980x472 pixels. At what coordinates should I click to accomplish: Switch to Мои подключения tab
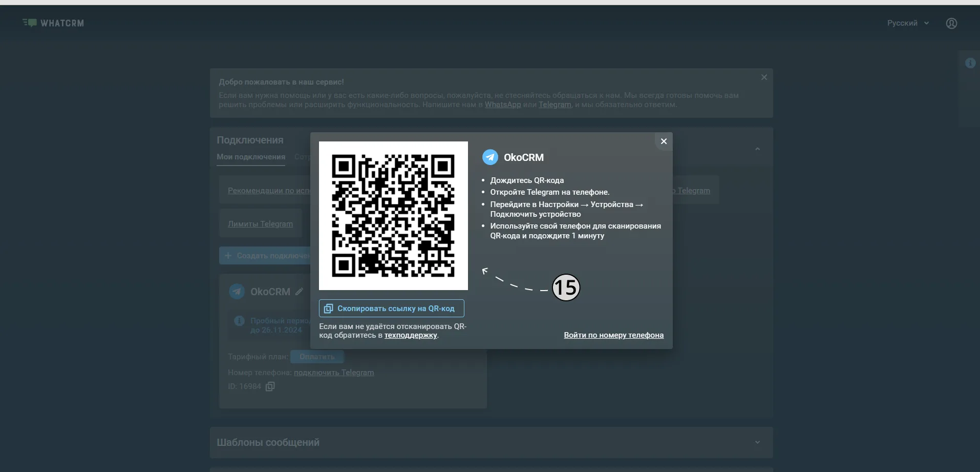pos(251,157)
